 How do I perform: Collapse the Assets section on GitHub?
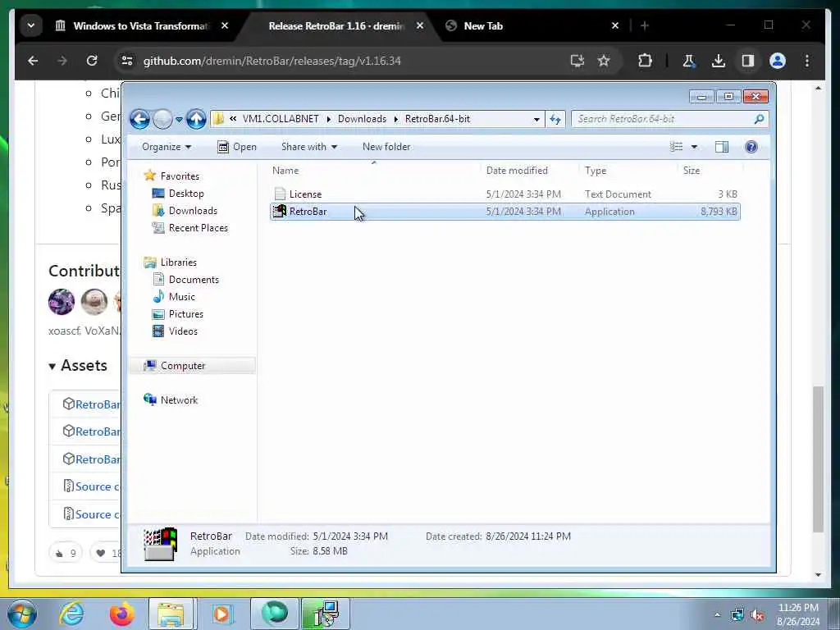pyautogui.click(x=78, y=366)
